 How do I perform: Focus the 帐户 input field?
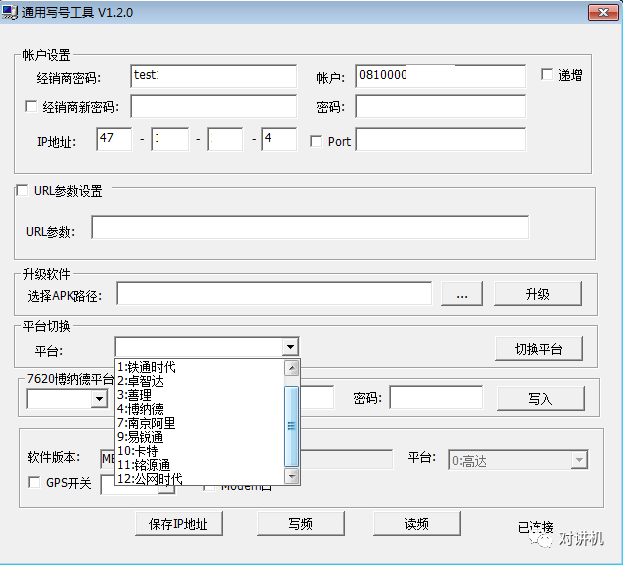(x=441, y=76)
